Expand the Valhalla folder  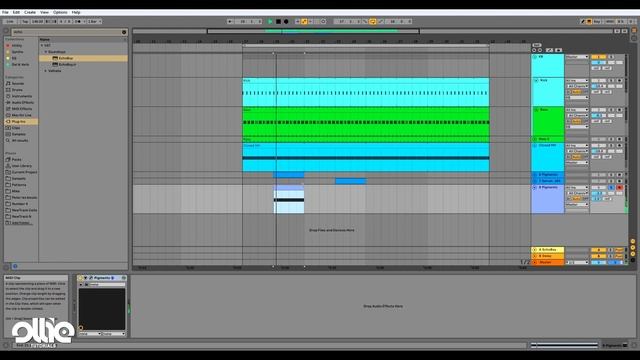coord(46,71)
